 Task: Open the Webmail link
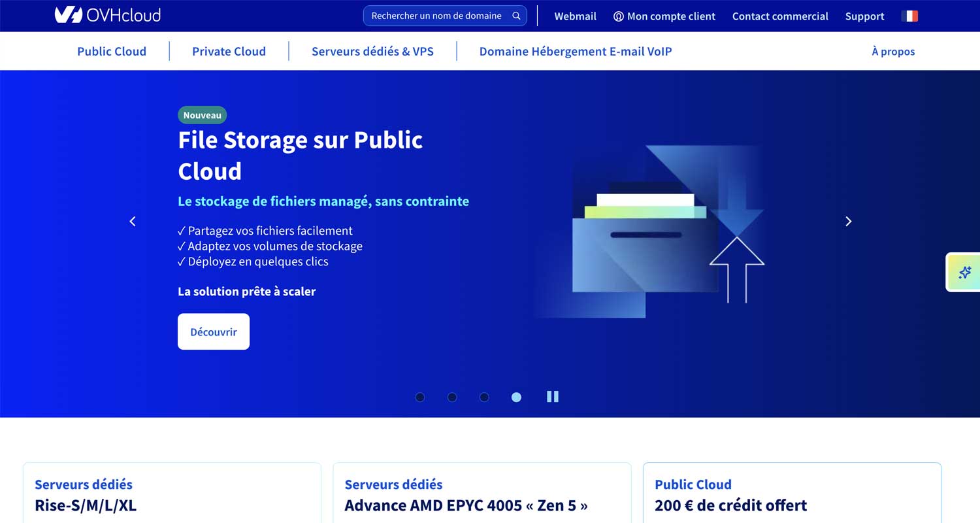coord(576,16)
